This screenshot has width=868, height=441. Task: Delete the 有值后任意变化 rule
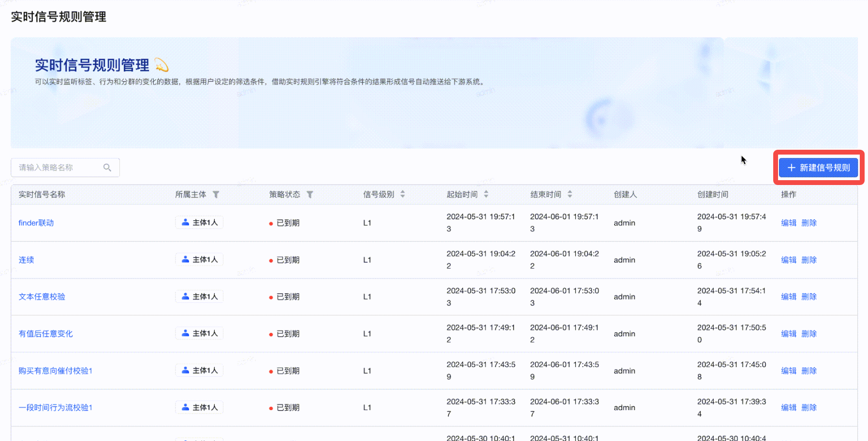tap(809, 334)
